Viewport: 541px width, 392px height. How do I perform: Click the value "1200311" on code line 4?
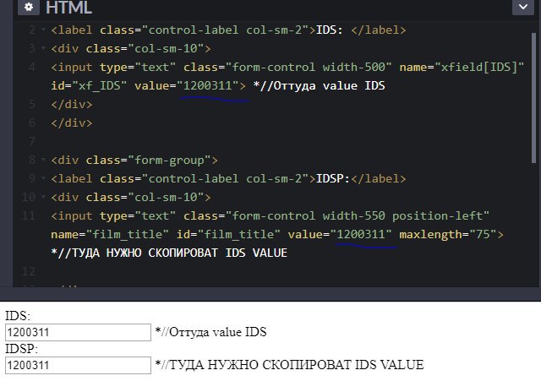[x=207, y=85]
